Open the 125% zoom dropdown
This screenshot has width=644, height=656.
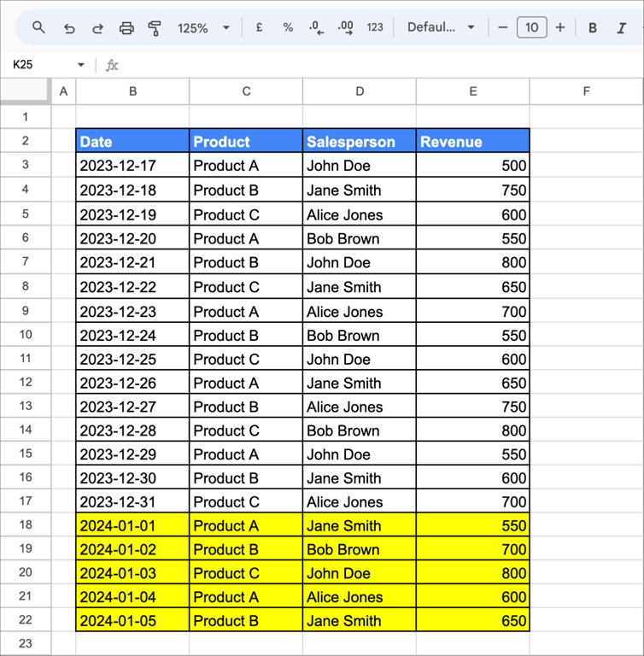[203, 28]
